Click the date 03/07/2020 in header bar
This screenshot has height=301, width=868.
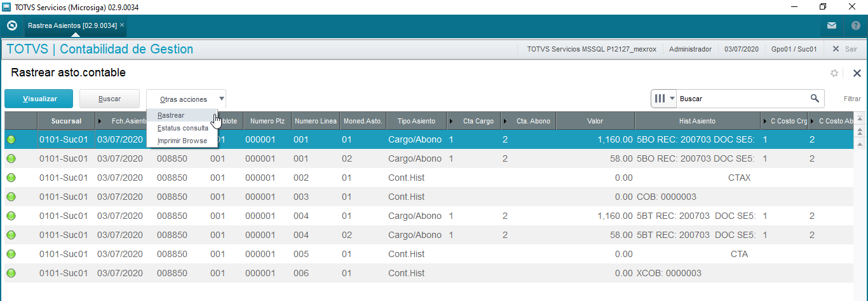point(742,49)
